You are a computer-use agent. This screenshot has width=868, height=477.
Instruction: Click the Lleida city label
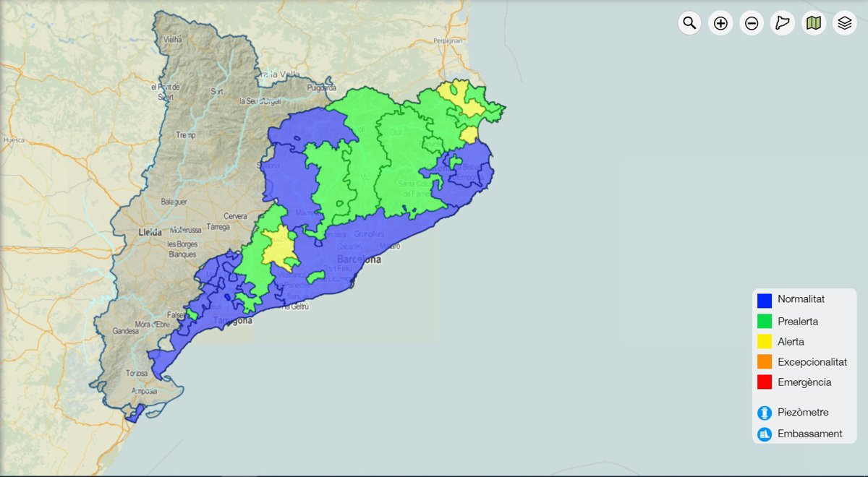(150, 233)
